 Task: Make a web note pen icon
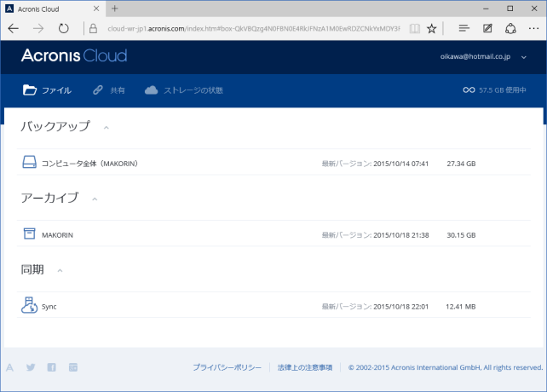tap(487, 28)
